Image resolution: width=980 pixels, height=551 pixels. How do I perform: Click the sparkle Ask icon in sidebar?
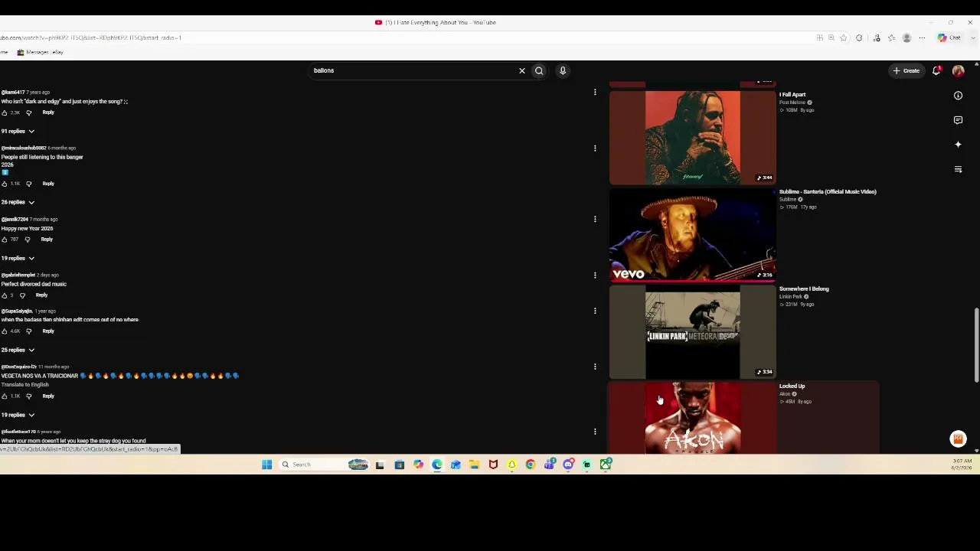click(958, 145)
